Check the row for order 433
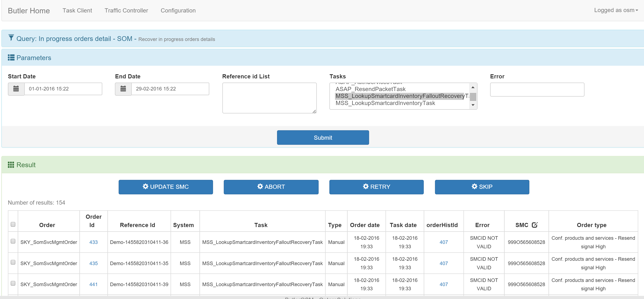This screenshot has width=644, height=299. click(x=13, y=241)
